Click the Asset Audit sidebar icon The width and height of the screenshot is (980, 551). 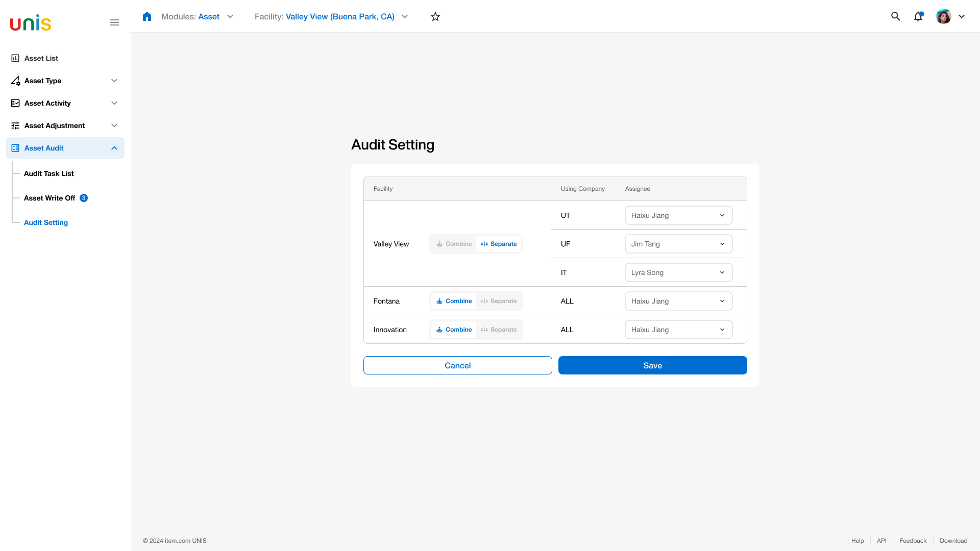point(15,148)
